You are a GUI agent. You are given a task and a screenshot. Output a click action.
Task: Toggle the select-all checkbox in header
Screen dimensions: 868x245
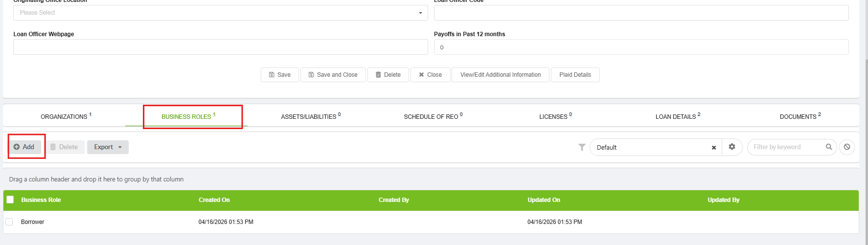[x=10, y=200]
